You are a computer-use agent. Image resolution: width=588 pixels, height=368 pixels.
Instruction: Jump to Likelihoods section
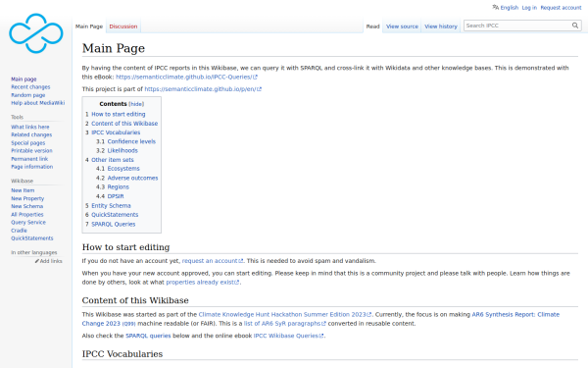coord(122,150)
